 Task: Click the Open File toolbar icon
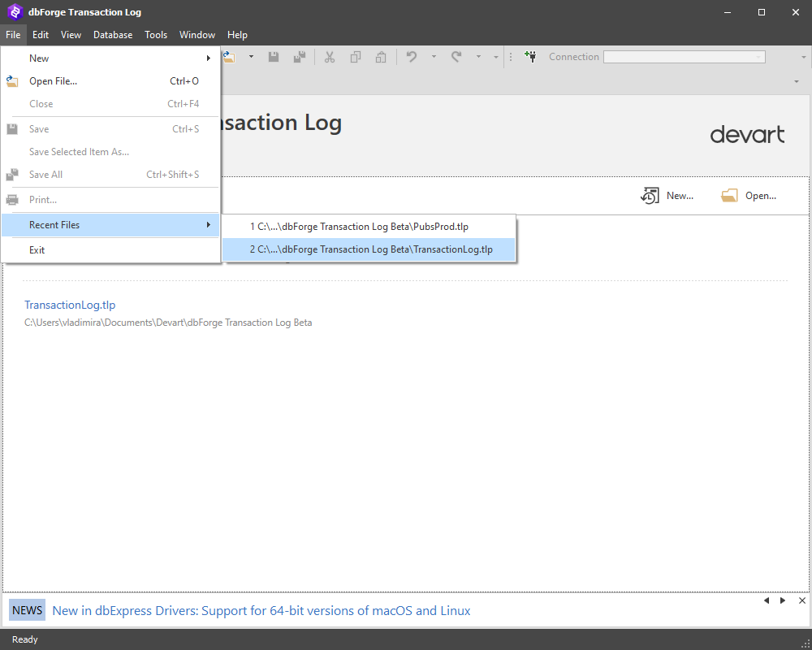pyautogui.click(x=230, y=57)
